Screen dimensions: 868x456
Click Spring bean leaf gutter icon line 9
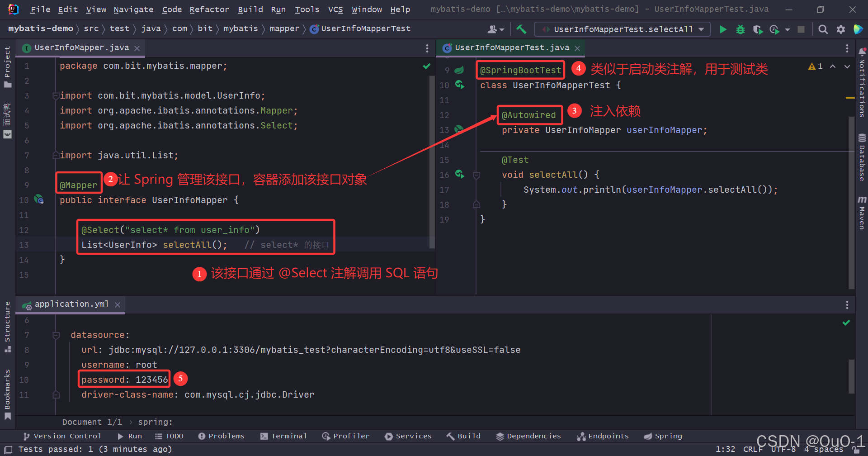(x=459, y=70)
